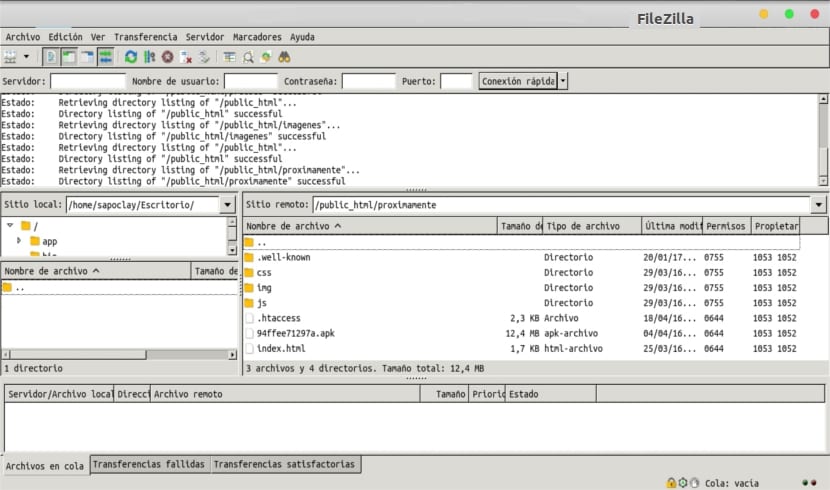
Task: Sort remote list by Tipo de archivo
Action: pyautogui.click(x=592, y=226)
